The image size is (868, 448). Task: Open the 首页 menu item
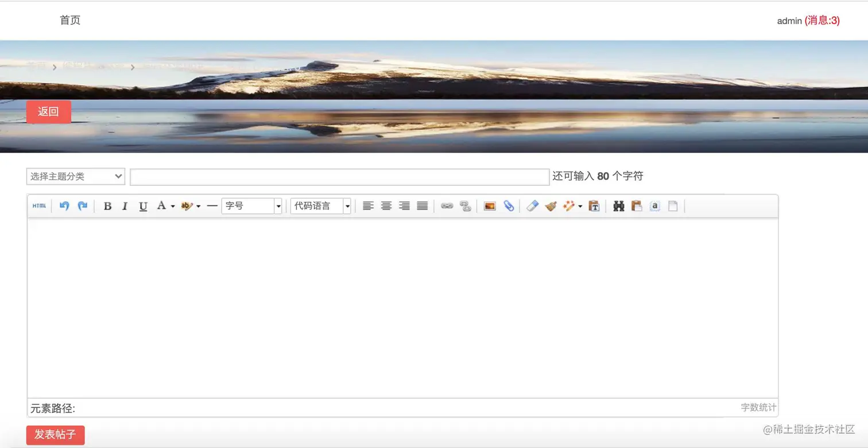69,20
